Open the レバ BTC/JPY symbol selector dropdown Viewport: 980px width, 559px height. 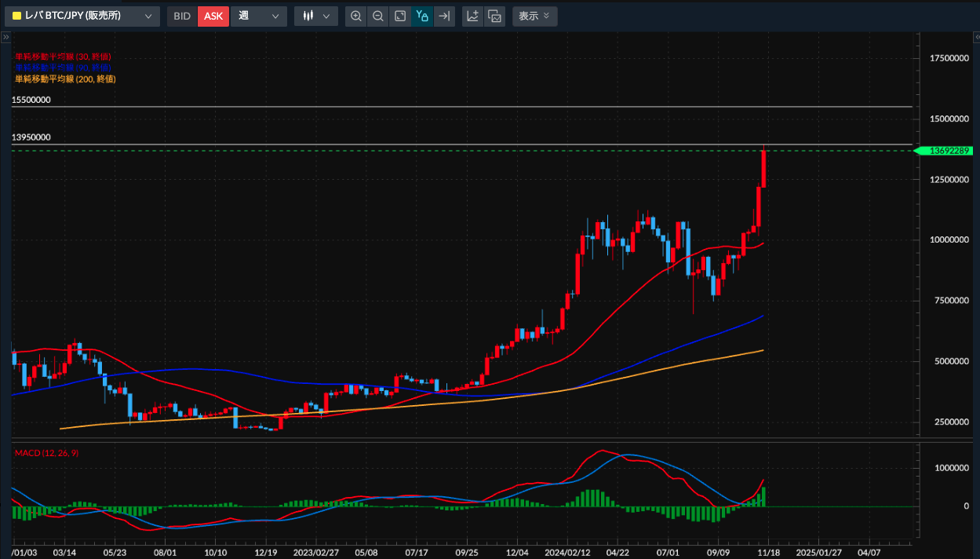tap(82, 16)
